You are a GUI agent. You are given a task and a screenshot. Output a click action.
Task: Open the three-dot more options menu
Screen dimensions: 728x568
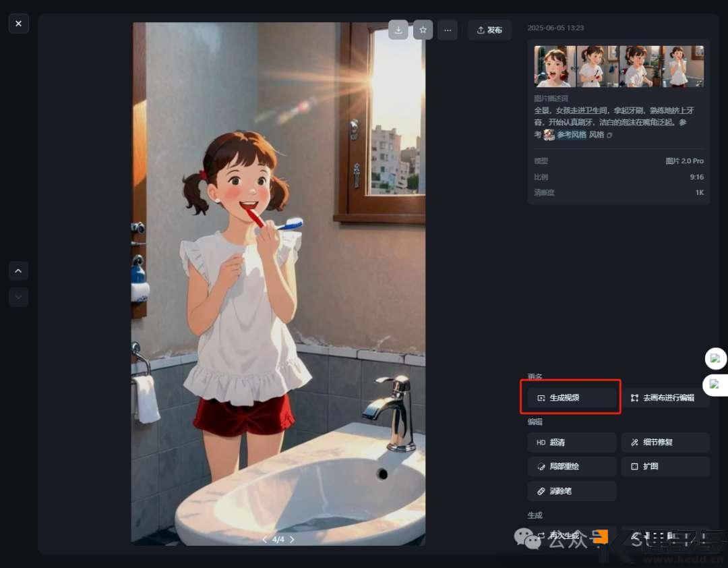tap(447, 30)
